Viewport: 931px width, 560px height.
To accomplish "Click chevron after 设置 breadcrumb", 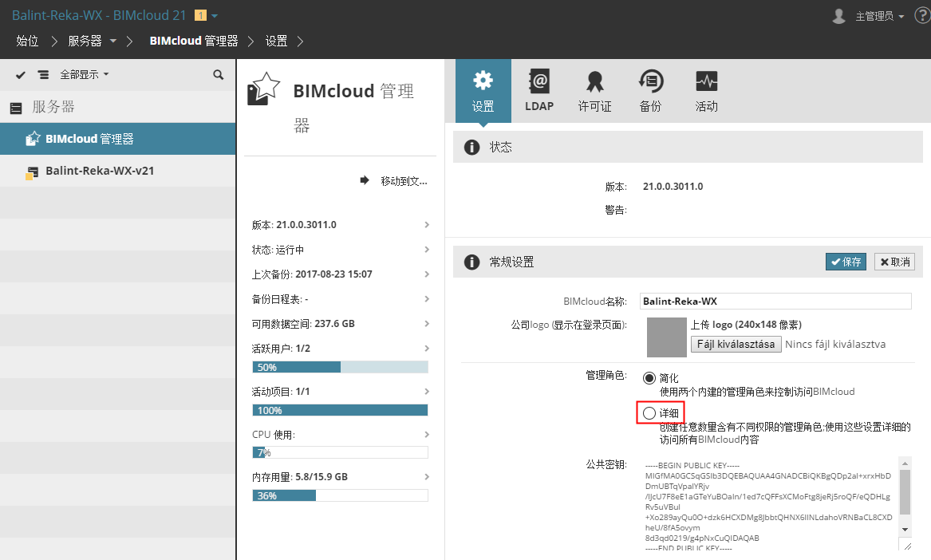I will click(x=300, y=41).
